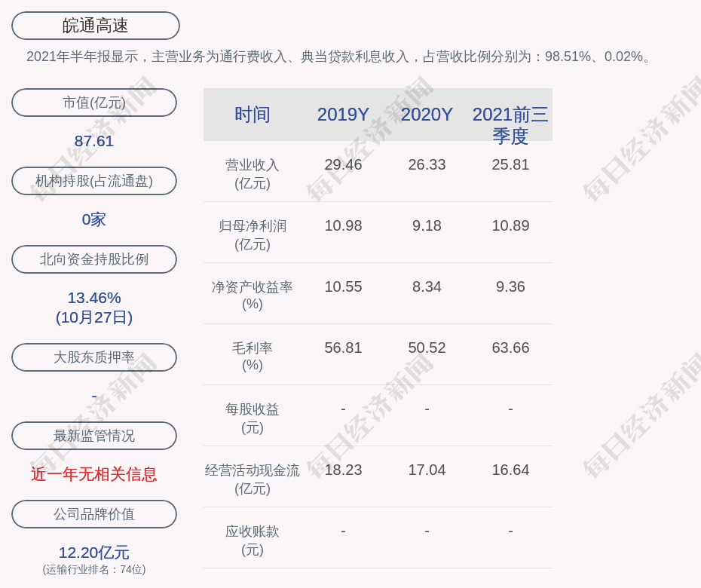Image resolution: width=701 pixels, height=588 pixels.
Task: Click the 毛利率(%) row label
Action: click(253, 357)
